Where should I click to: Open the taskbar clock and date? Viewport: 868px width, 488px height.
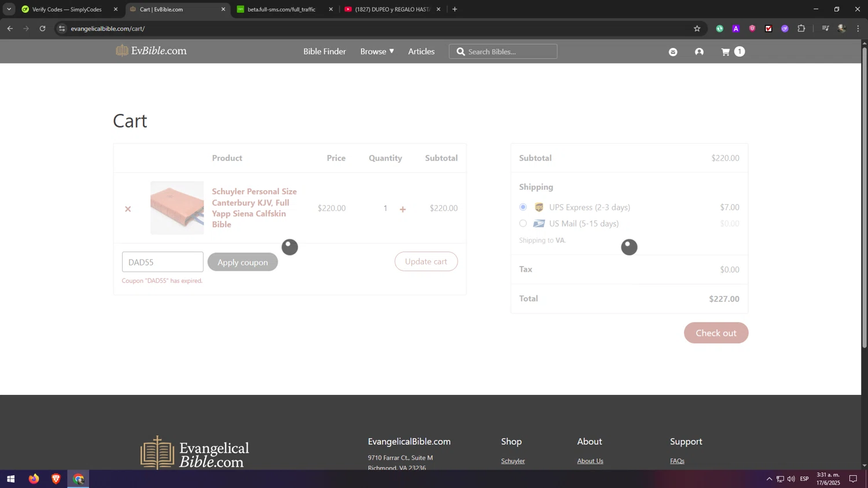pos(828,479)
